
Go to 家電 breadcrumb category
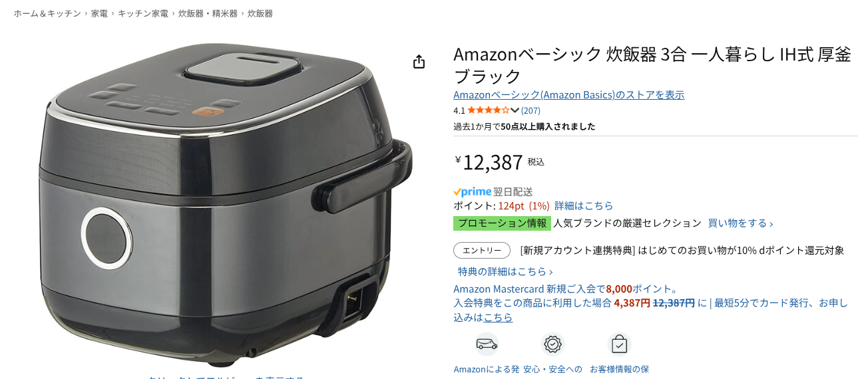99,13
